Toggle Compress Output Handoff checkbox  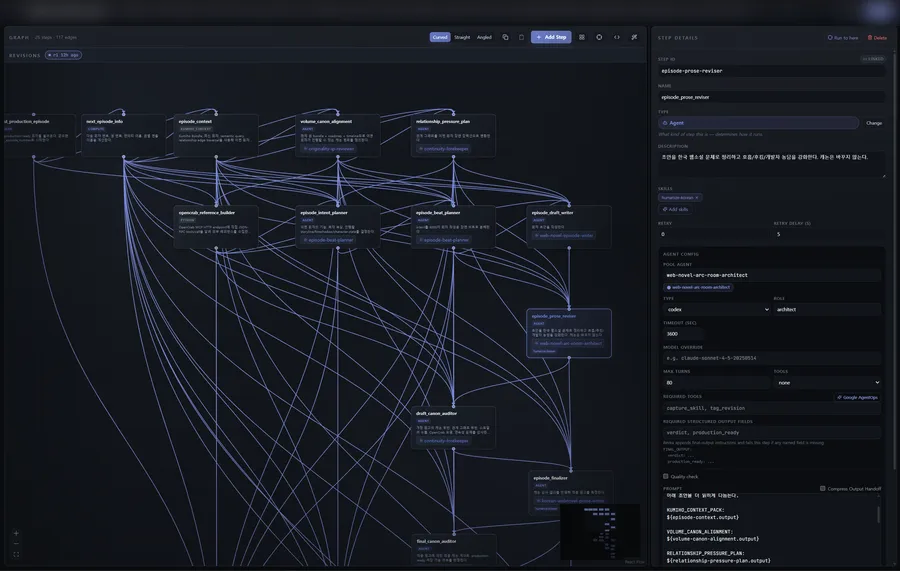tap(823, 488)
